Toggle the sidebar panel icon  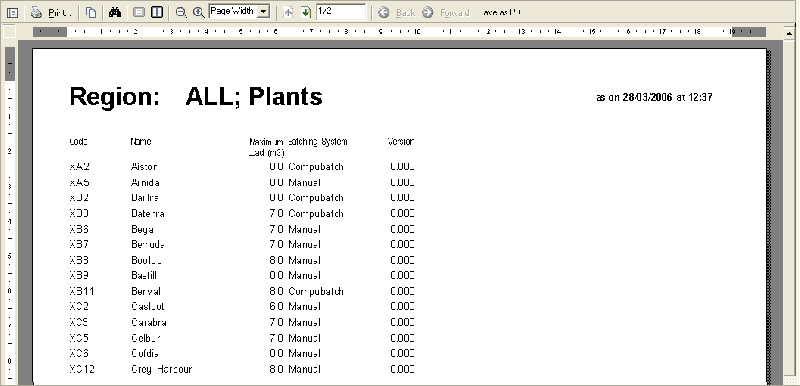click(x=12, y=13)
